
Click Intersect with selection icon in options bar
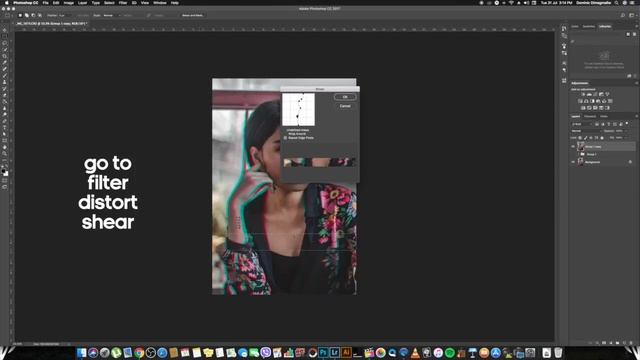40,16
